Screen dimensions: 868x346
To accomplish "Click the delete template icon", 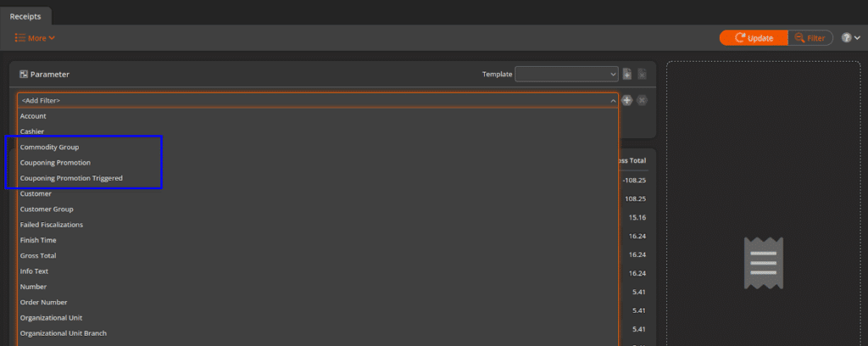I will pos(642,74).
